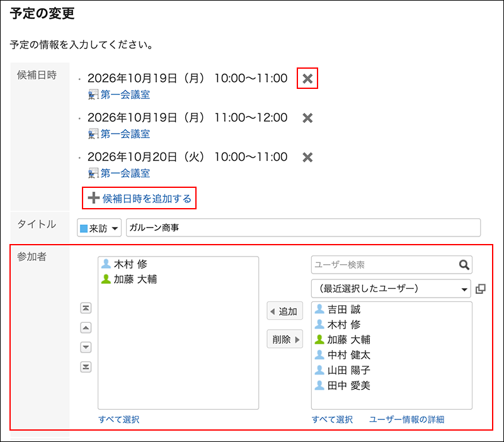
Task: Open 第一会議室 link under 10月19日 10:00
Action: click(x=125, y=95)
